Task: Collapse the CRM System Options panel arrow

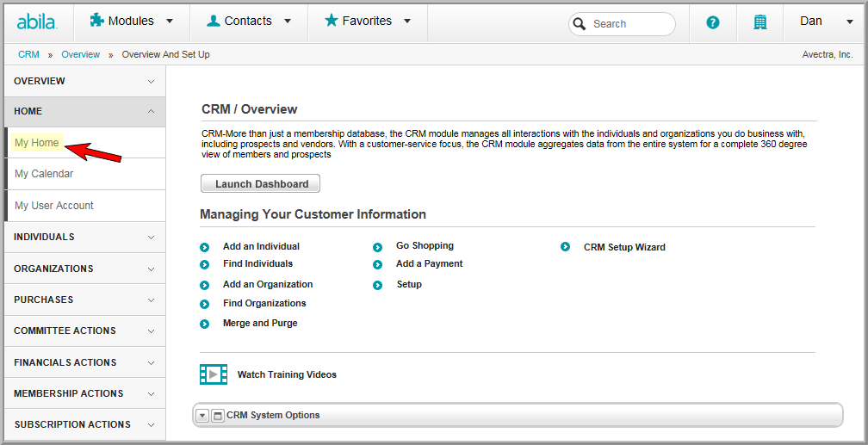Action: pos(202,416)
